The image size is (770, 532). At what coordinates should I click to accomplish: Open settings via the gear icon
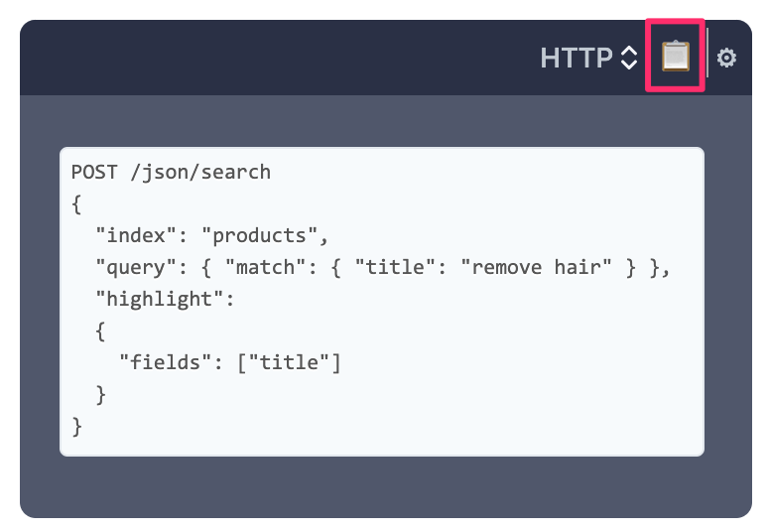(726, 59)
